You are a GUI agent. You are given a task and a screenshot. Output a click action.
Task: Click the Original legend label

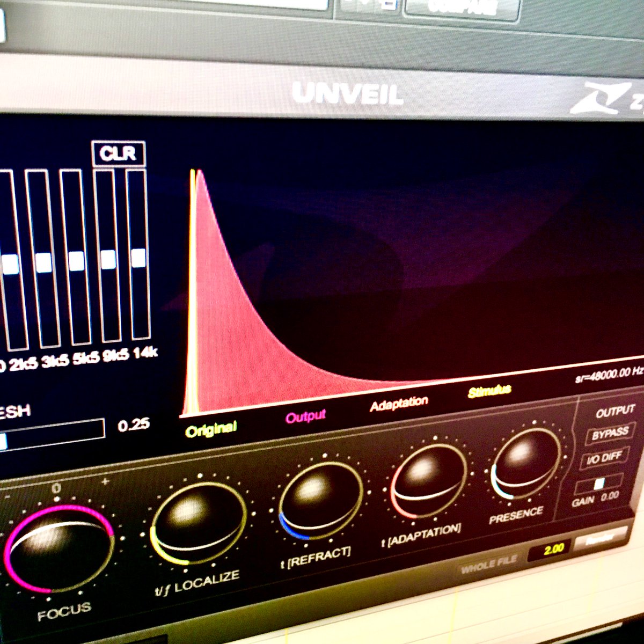(x=210, y=429)
